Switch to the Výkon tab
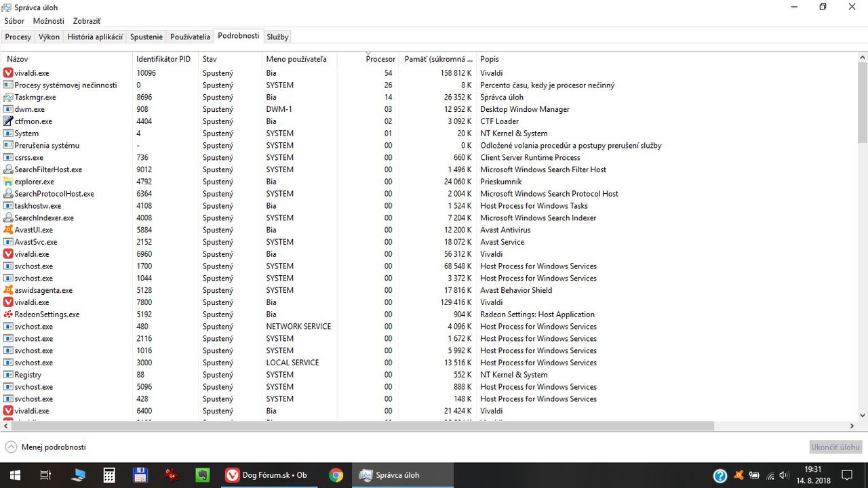 (x=49, y=37)
